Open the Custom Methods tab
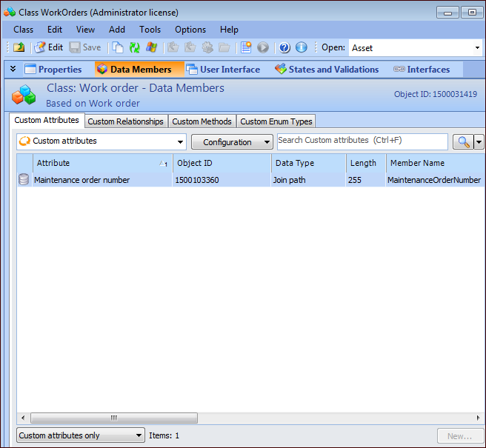486x448 pixels. [x=202, y=121]
